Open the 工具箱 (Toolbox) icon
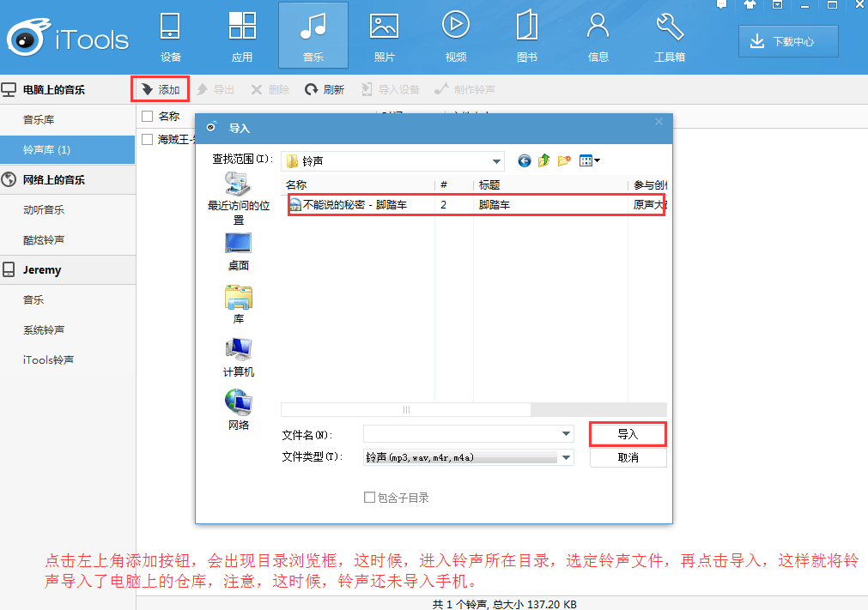Viewport: 868px width, 610px height. tap(670, 34)
